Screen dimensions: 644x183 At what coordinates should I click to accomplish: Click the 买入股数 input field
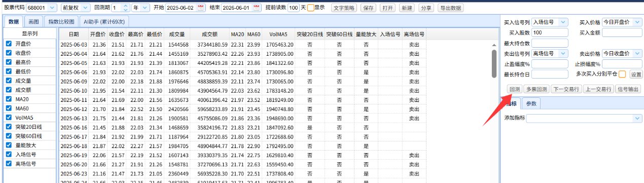[550, 32]
